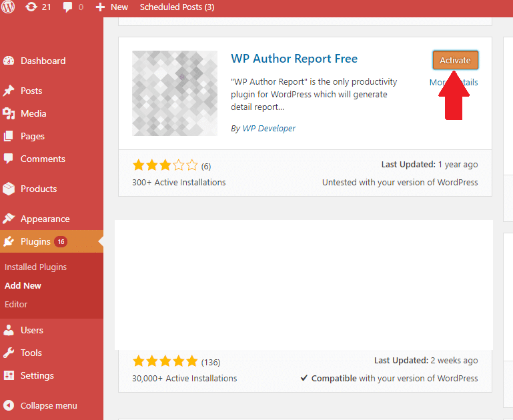513x420 pixels.
Task: Open Installed Plugins submenu
Action: pyautogui.click(x=35, y=267)
